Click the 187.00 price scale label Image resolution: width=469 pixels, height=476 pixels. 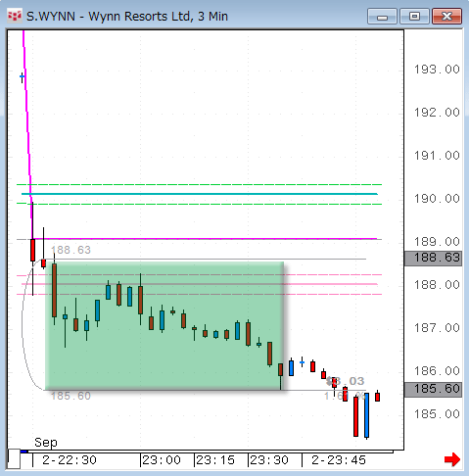437,328
